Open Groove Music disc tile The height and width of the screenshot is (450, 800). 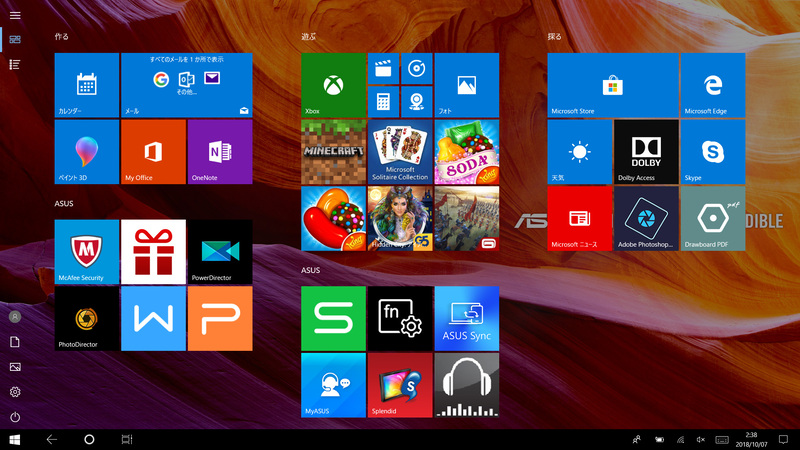click(x=416, y=68)
